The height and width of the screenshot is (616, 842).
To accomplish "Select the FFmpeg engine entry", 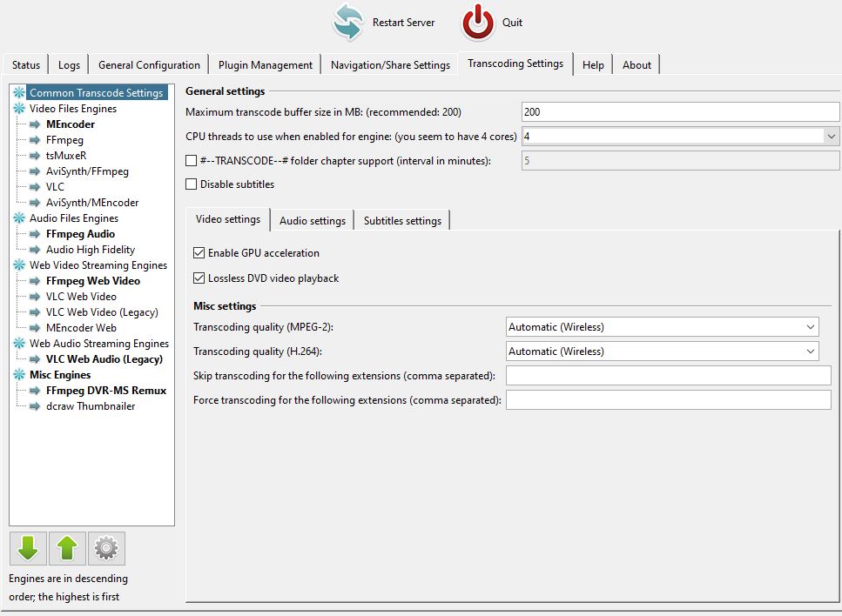I will 64,140.
